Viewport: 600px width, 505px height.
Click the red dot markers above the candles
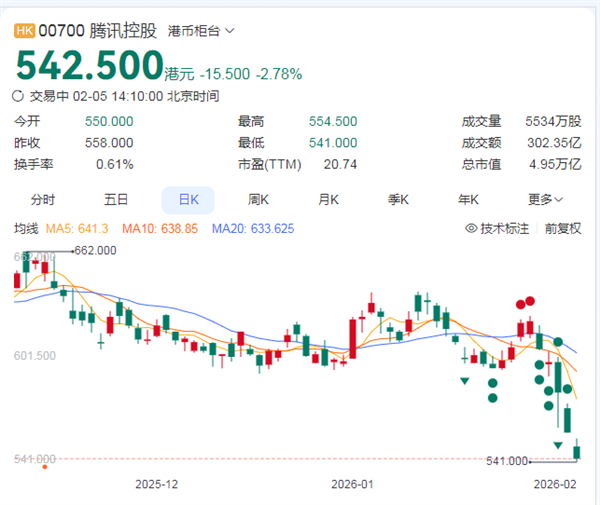[525, 301]
